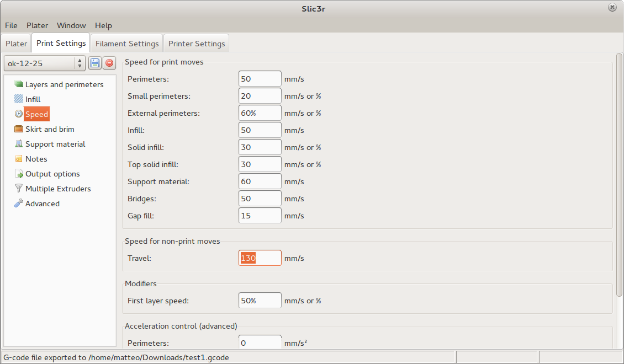Click the Advanced wrench icon
624x364 pixels.
click(19, 204)
